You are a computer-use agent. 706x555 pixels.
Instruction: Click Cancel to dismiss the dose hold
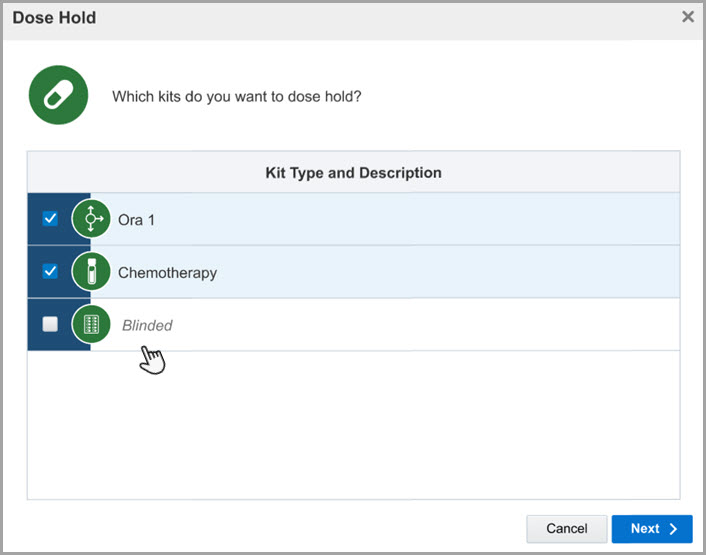tap(566, 529)
